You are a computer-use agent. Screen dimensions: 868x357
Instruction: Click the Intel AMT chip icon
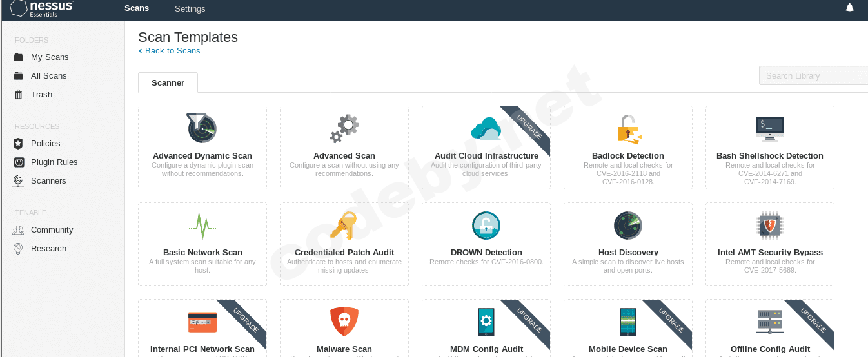coord(770,225)
